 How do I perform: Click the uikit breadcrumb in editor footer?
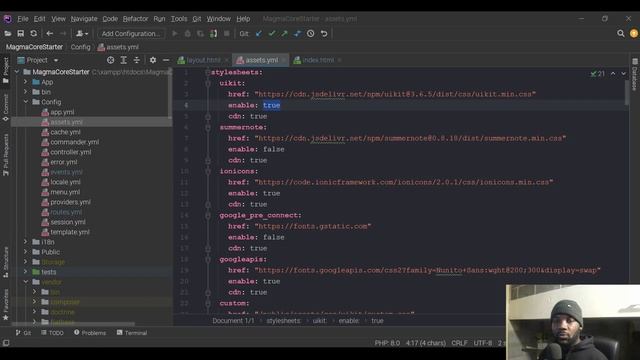(319, 321)
